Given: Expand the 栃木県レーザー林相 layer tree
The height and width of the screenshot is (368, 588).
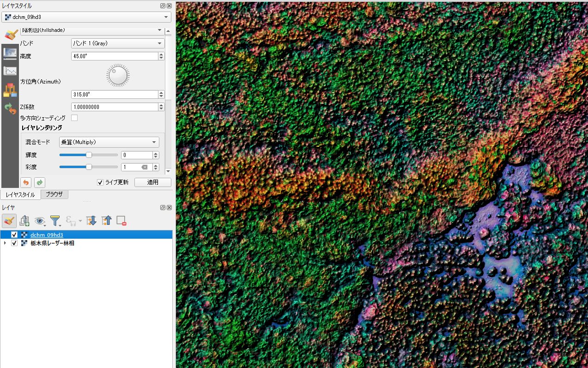Looking at the screenshot, I should pos(5,243).
